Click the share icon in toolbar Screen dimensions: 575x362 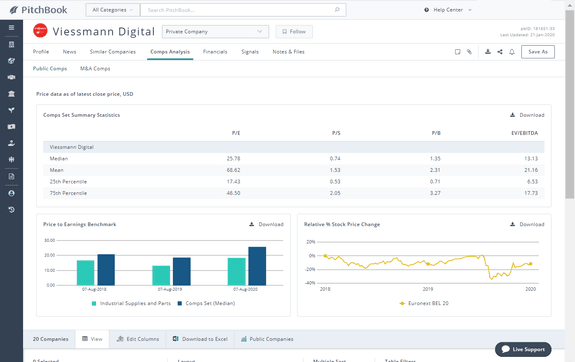pos(500,52)
